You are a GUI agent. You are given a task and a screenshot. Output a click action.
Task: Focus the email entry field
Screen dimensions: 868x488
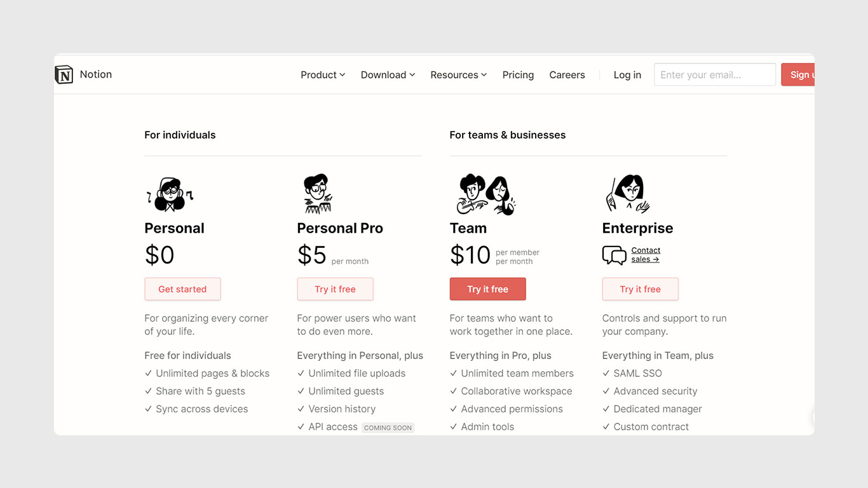(714, 75)
